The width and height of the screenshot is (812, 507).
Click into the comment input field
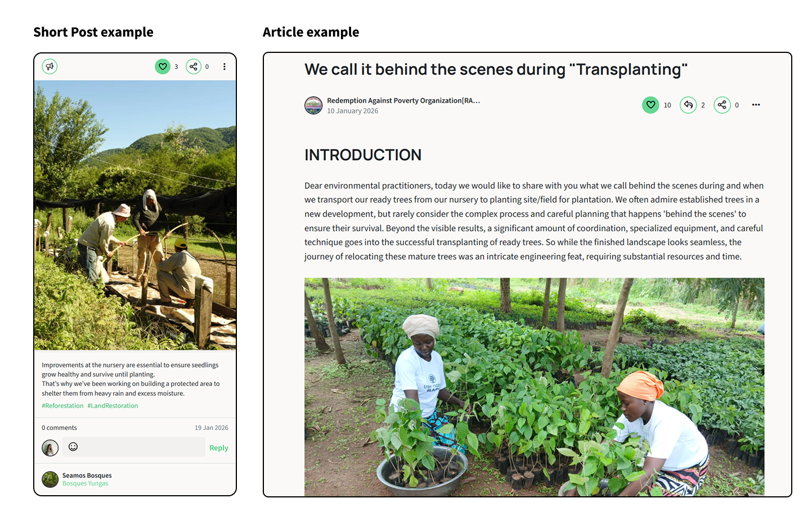pyautogui.click(x=134, y=447)
